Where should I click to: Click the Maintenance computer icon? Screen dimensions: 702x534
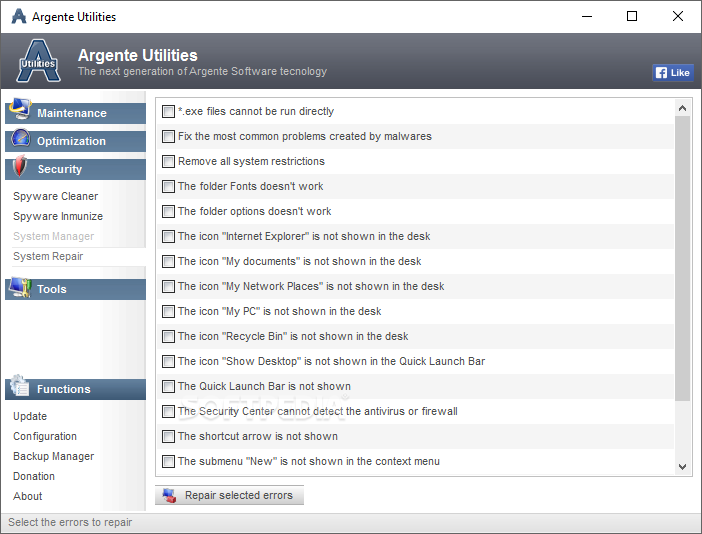(x=20, y=108)
